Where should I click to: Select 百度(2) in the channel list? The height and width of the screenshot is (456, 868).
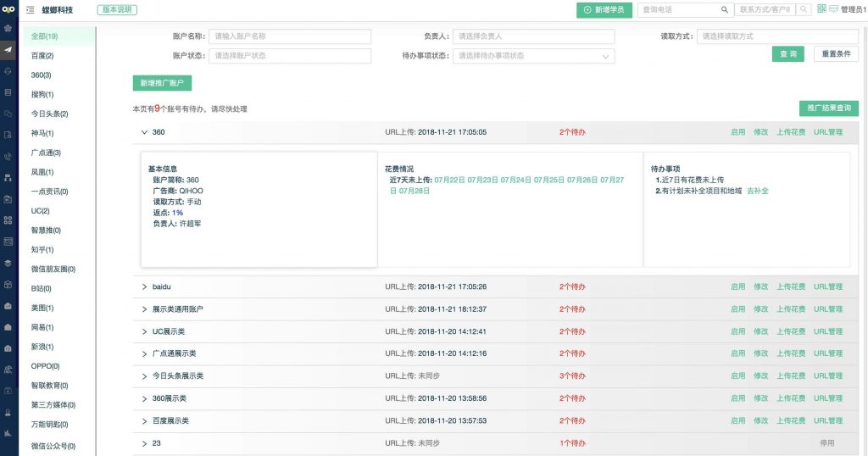pos(42,56)
